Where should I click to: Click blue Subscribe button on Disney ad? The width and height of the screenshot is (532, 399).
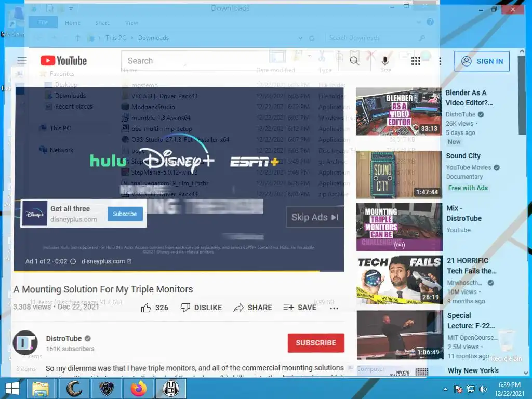tap(125, 214)
